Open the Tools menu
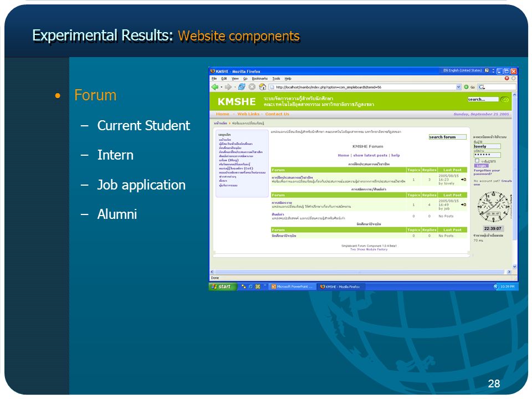Screen dimensions: 532x399 pos(276,78)
